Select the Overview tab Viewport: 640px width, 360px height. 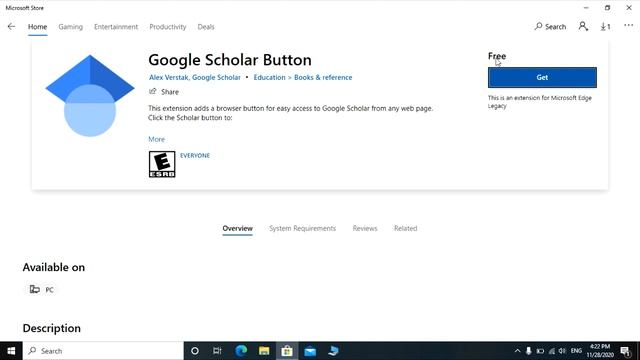coord(238,228)
